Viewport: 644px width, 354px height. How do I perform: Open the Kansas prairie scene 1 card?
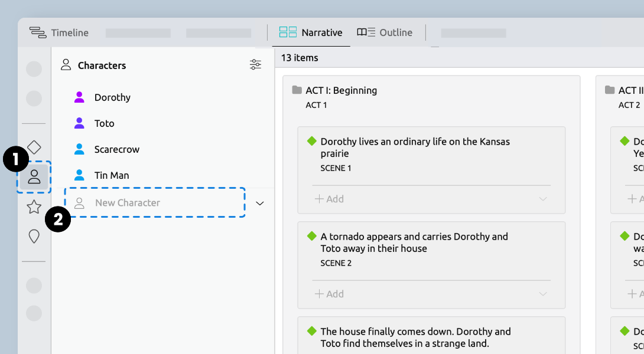coord(431,171)
